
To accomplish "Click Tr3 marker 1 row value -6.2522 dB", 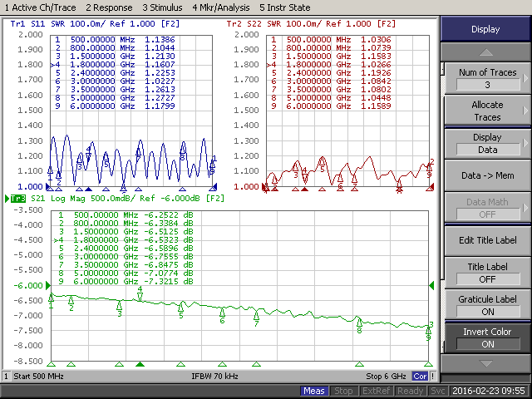I will (168, 214).
